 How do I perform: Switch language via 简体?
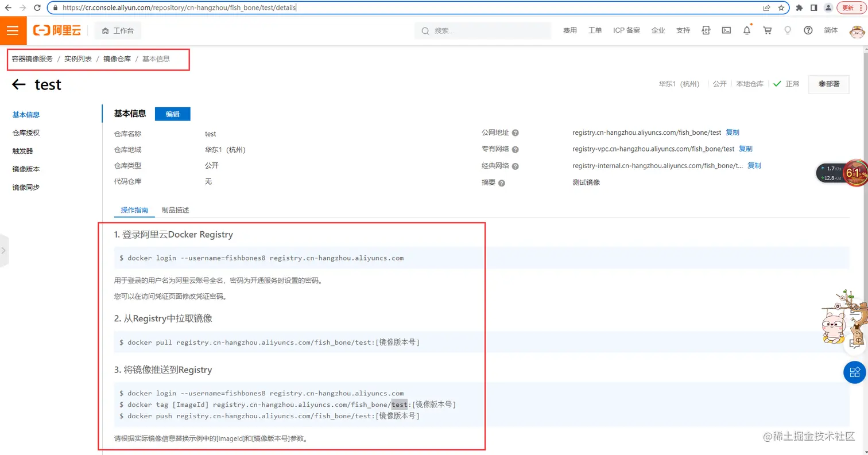[x=831, y=30]
